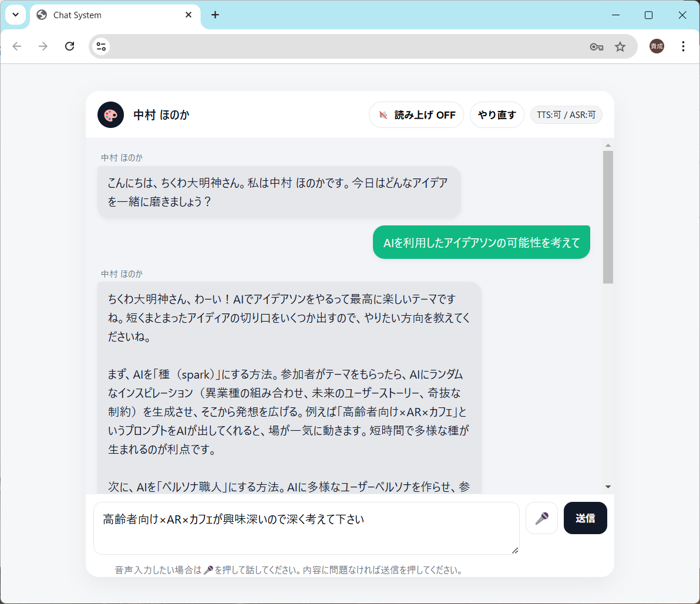Go back to the previous page

coord(17,46)
